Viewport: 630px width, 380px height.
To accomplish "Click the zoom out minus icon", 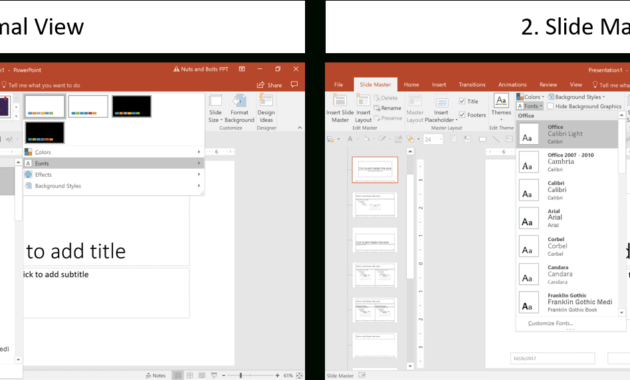I will click(224, 376).
